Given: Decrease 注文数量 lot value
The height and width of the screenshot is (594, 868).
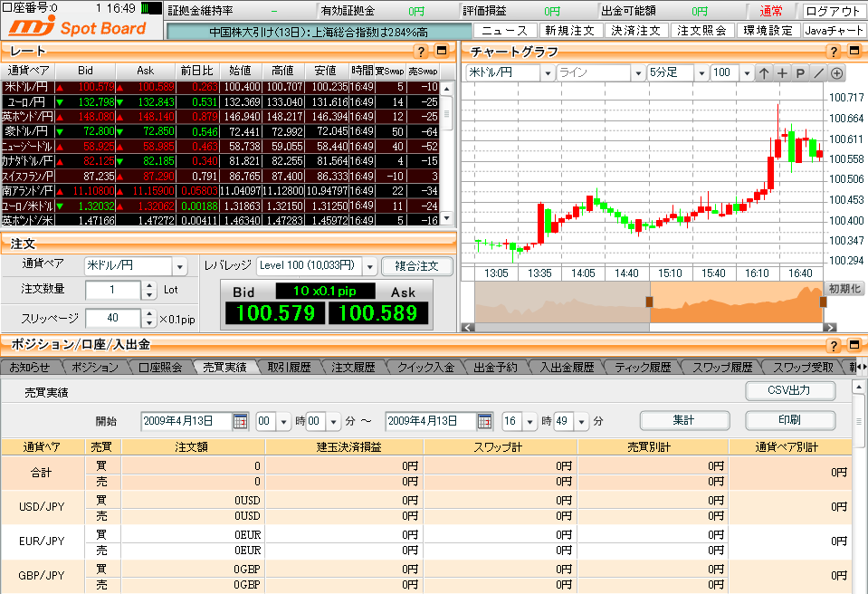Looking at the screenshot, I should click(x=149, y=294).
